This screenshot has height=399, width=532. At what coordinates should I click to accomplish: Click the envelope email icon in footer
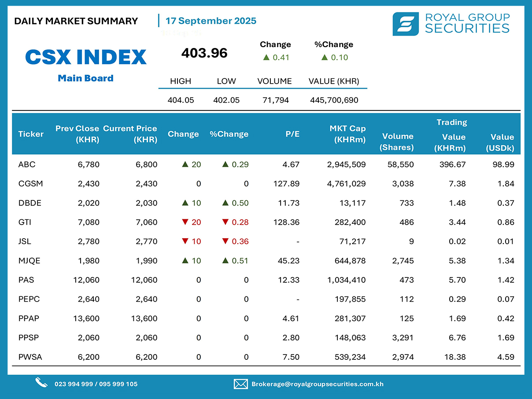[x=240, y=384]
